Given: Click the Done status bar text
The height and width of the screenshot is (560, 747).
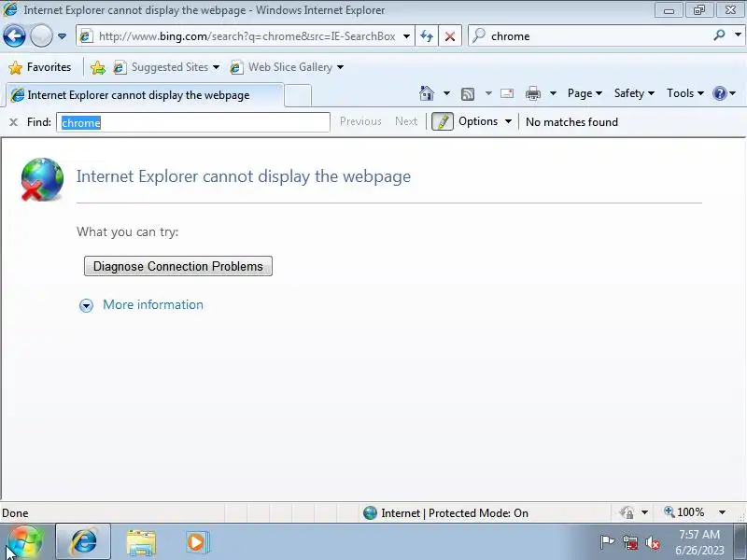Looking at the screenshot, I should [15, 513].
